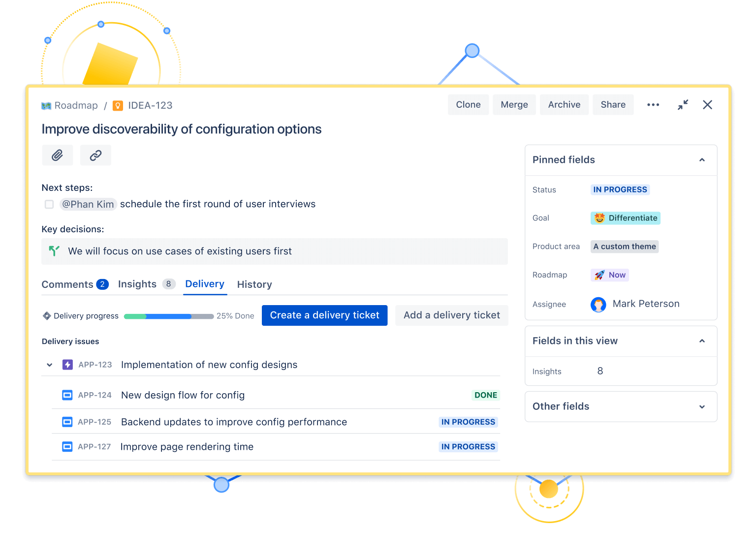Open the more options ellipsis menu
Viewport: 756px width, 560px height.
(x=653, y=104)
